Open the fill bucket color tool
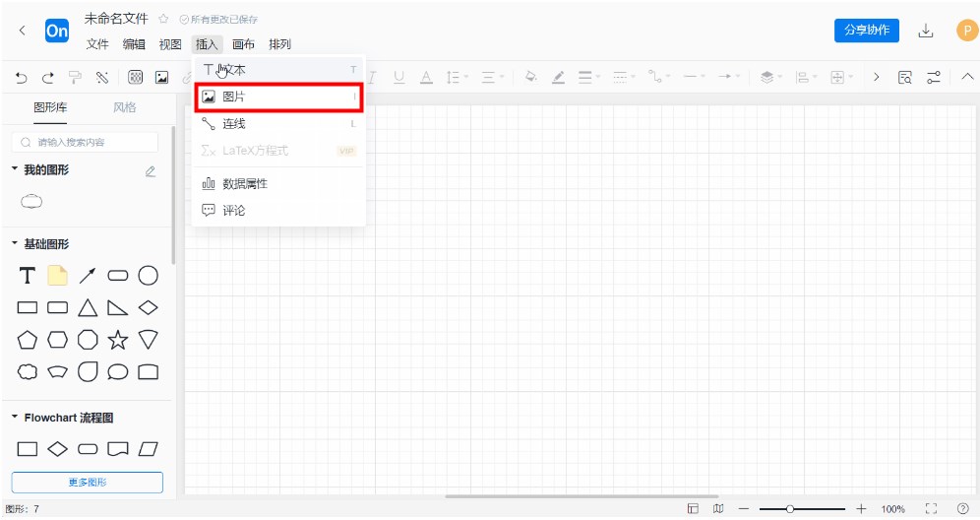 point(530,77)
